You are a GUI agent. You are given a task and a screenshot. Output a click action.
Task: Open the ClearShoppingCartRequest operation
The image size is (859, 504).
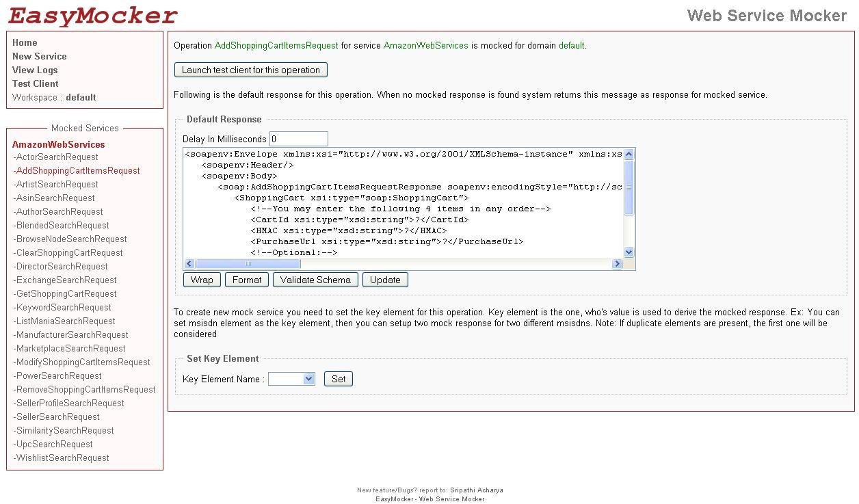[x=68, y=252]
